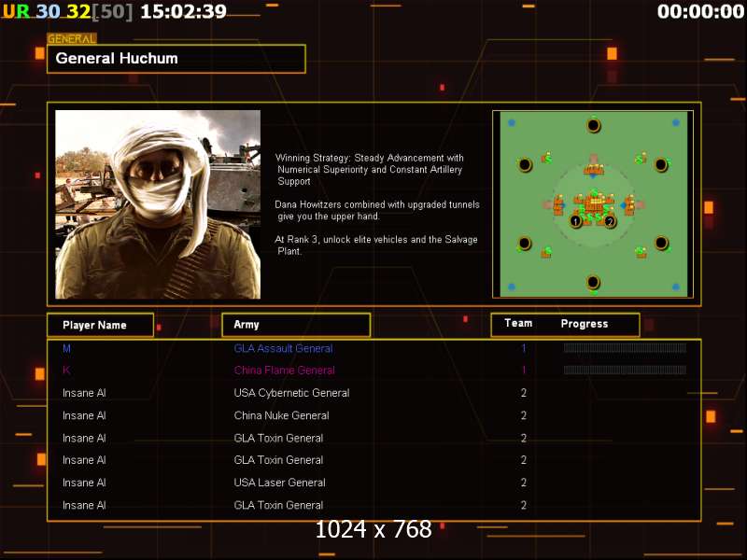Click the Winning Strategy description text
The height and width of the screenshot is (560, 747).
pos(370,170)
